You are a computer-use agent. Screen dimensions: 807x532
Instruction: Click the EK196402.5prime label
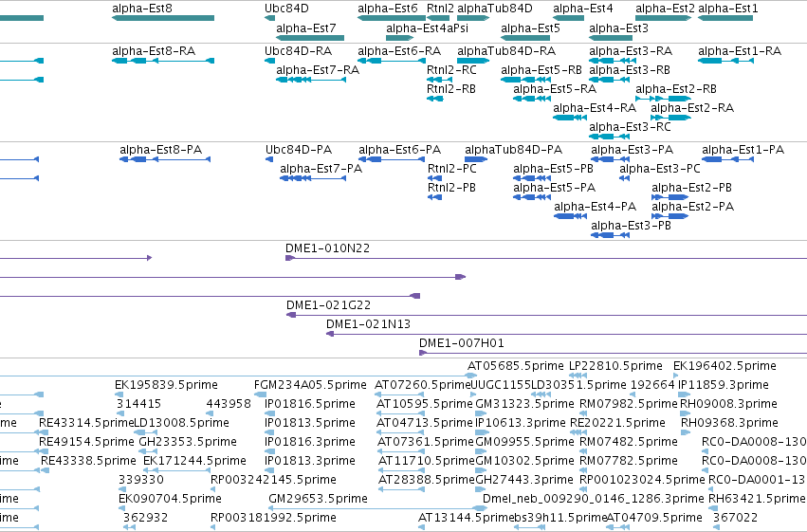(724, 366)
